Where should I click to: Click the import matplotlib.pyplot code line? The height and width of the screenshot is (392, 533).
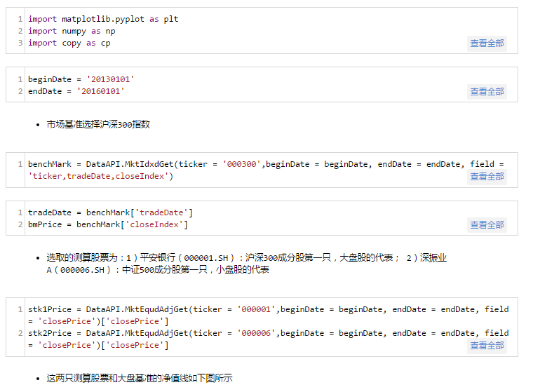(x=103, y=20)
